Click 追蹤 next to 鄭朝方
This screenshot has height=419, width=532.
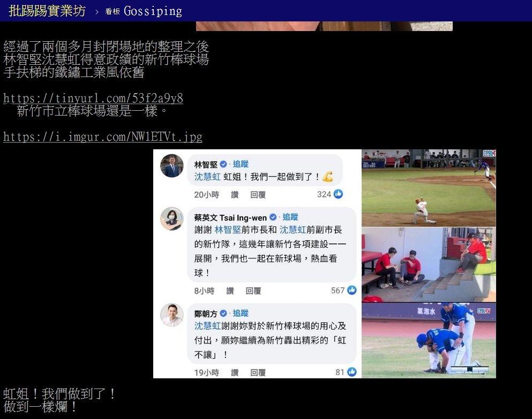pyautogui.click(x=241, y=313)
